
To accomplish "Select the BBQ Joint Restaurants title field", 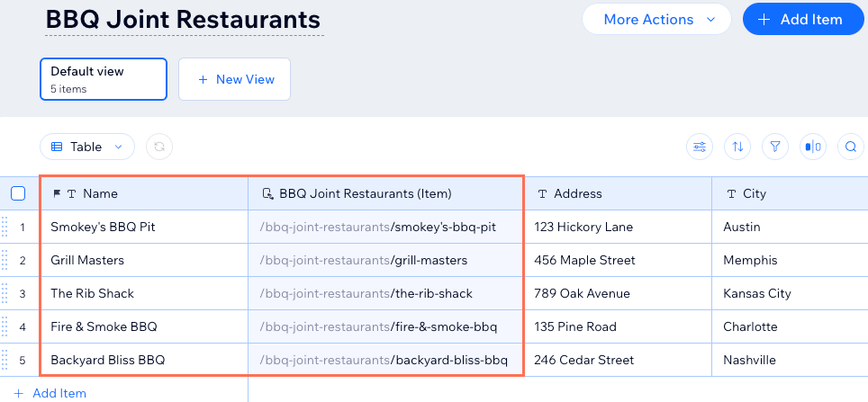I will [x=184, y=19].
